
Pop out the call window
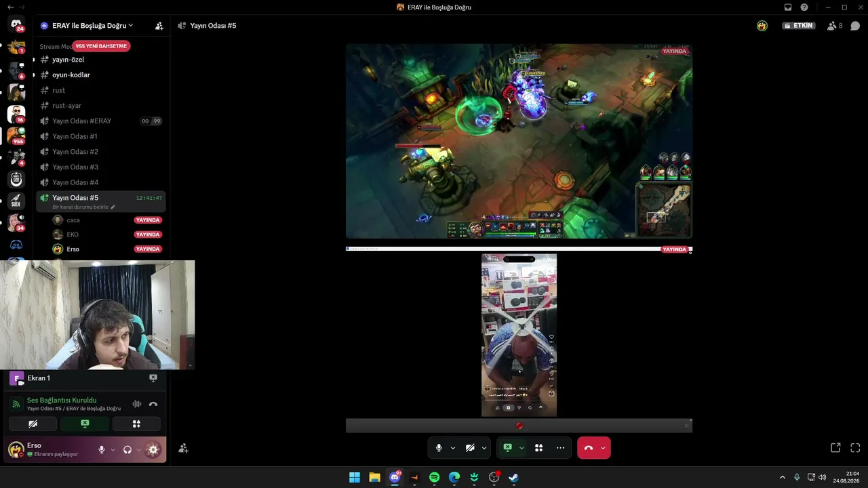click(835, 448)
